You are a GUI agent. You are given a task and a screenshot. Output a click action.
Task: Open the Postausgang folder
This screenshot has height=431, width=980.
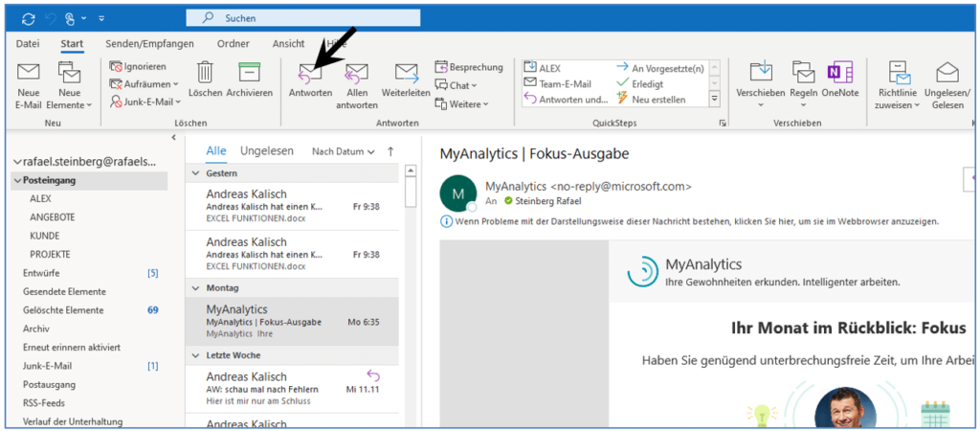[50, 384]
